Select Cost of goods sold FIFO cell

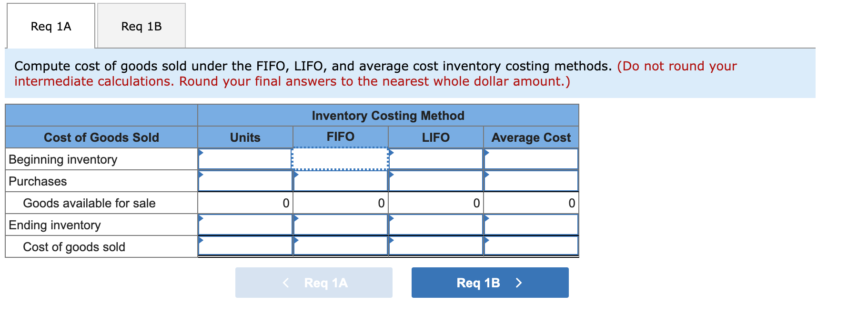pos(340,246)
